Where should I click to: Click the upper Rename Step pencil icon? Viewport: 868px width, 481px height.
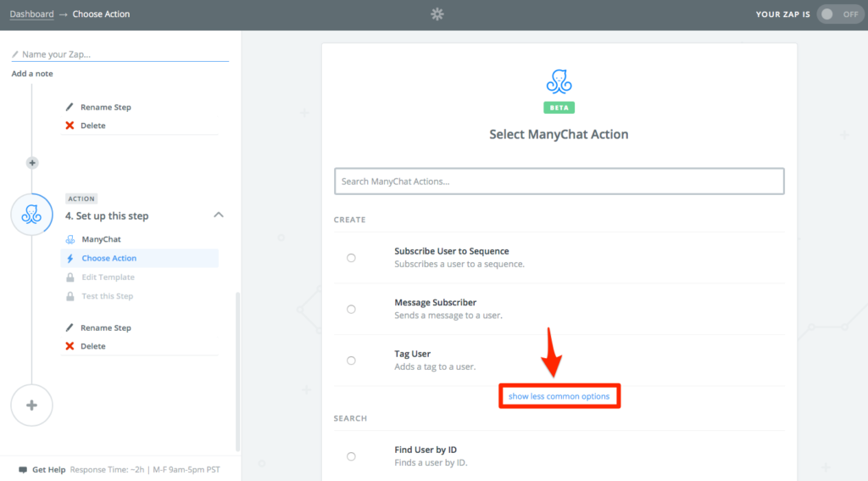click(70, 107)
